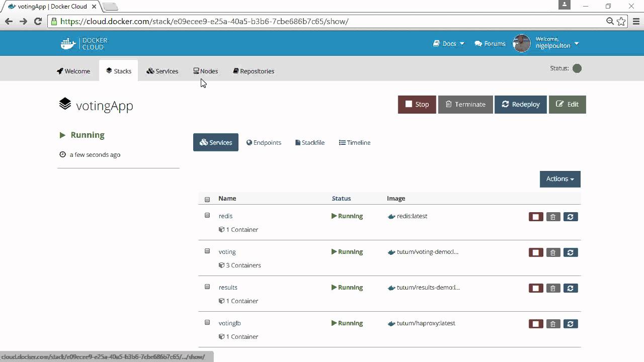The height and width of the screenshot is (362, 644).
Task: Terminate the voting service via its trash icon
Action: 553,252
